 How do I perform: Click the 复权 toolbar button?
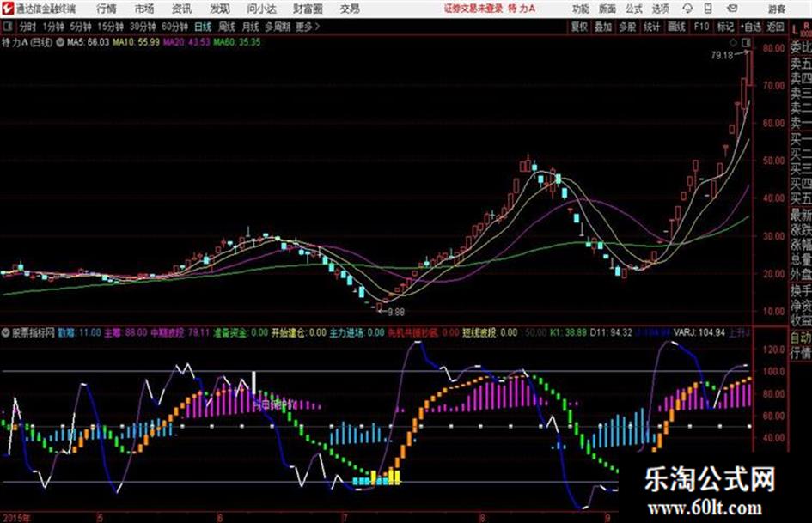tap(579, 27)
